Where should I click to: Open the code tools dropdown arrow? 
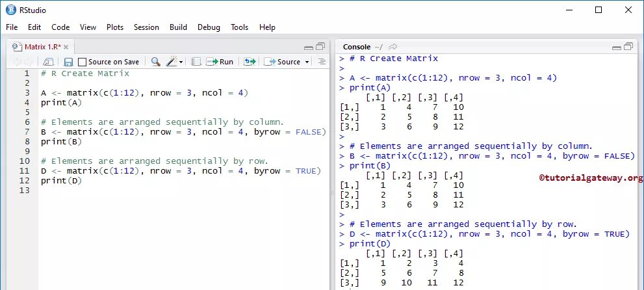pos(181,62)
